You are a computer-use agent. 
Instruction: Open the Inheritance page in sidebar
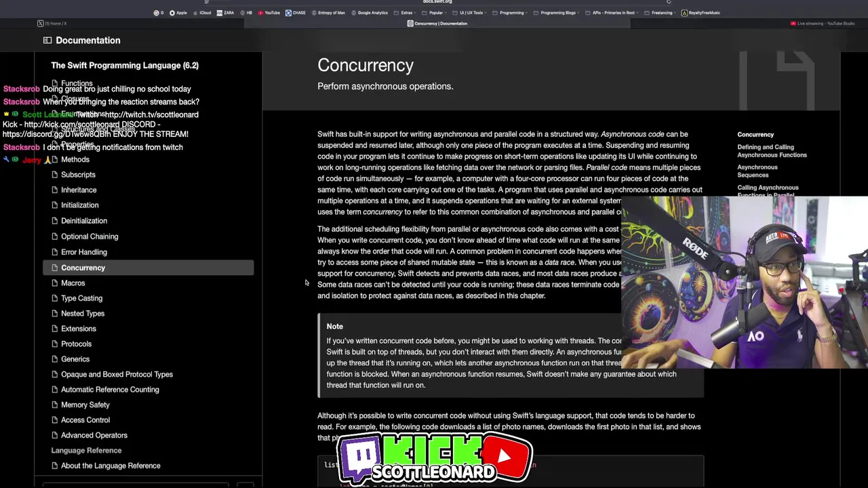(79, 190)
